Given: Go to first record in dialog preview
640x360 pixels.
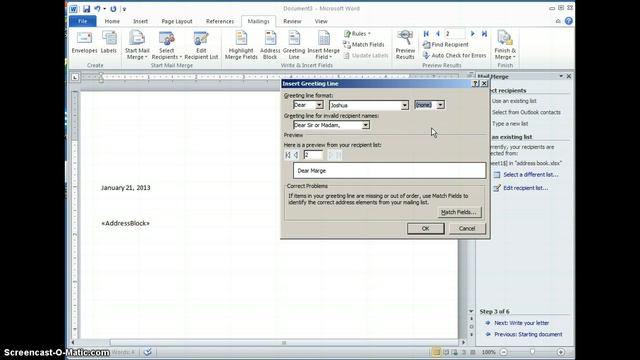Looking at the screenshot, I should coord(288,155).
